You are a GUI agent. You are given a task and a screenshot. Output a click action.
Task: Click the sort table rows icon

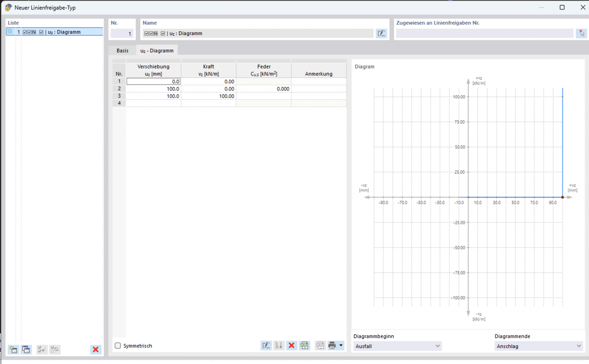pos(279,345)
